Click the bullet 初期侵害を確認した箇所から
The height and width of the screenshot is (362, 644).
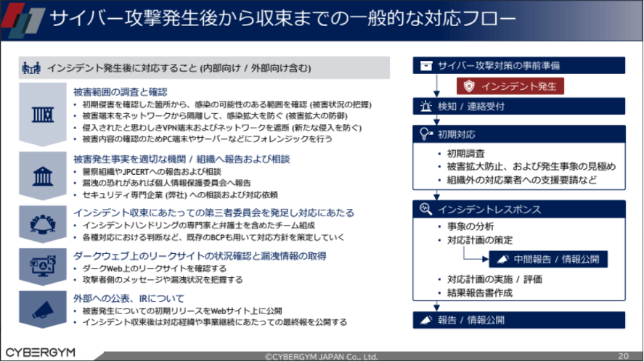[227, 104]
